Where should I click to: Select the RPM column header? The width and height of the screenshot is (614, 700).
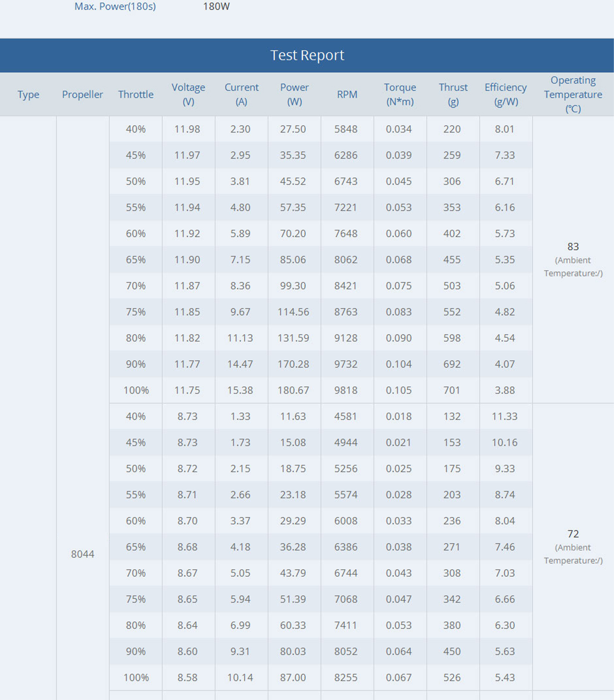point(347,94)
